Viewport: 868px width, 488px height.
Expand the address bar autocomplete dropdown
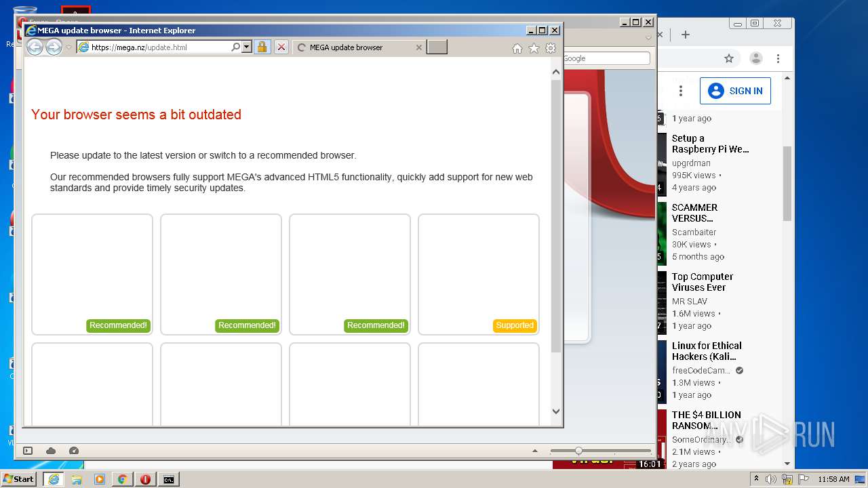coord(246,47)
